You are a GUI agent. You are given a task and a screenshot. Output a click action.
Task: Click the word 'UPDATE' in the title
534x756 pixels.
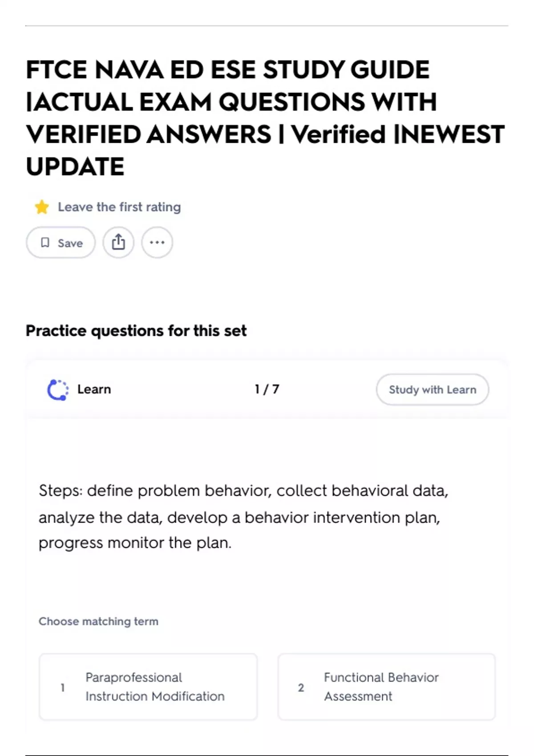tap(75, 167)
